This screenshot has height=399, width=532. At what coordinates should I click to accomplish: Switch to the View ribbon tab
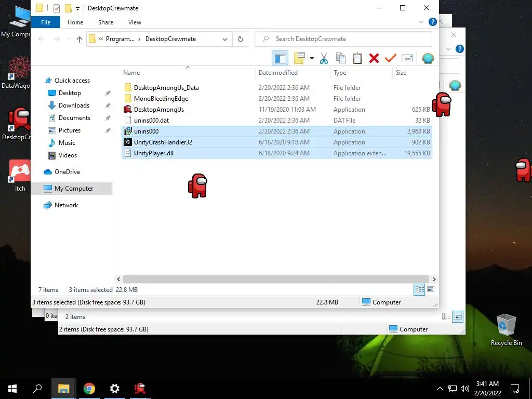click(135, 22)
